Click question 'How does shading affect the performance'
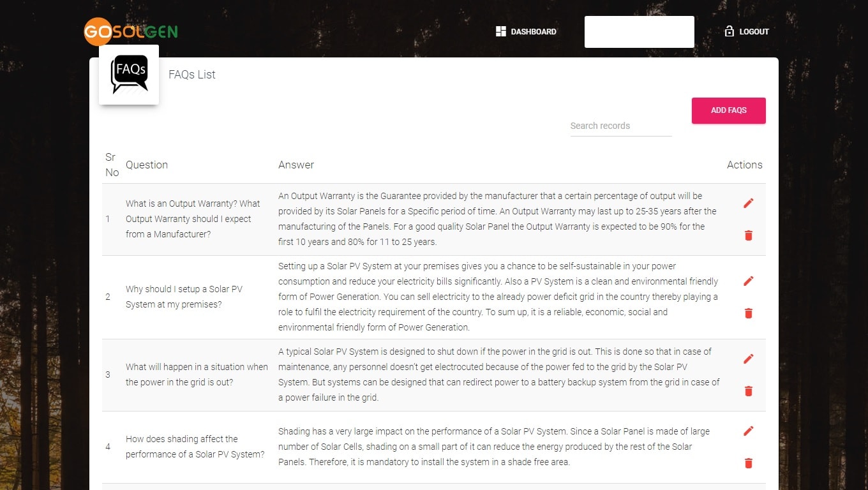868x490 pixels. pos(195,447)
